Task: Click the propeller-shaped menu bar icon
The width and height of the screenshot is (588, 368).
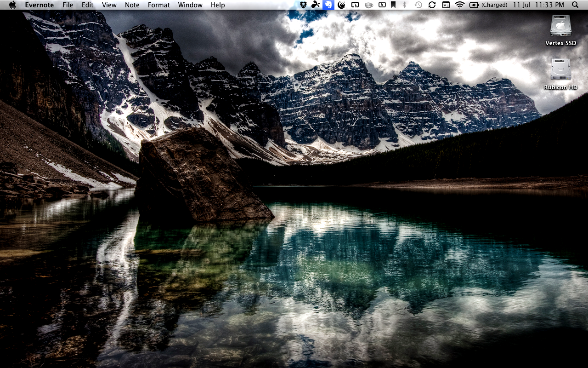Action: point(316,5)
